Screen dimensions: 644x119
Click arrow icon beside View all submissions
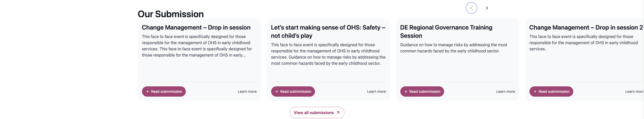click(338, 113)
